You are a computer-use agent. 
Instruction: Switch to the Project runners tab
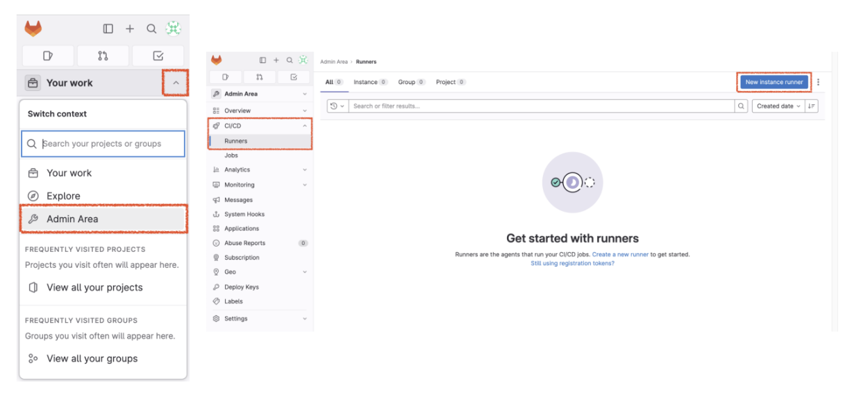[x=451, y=82]
